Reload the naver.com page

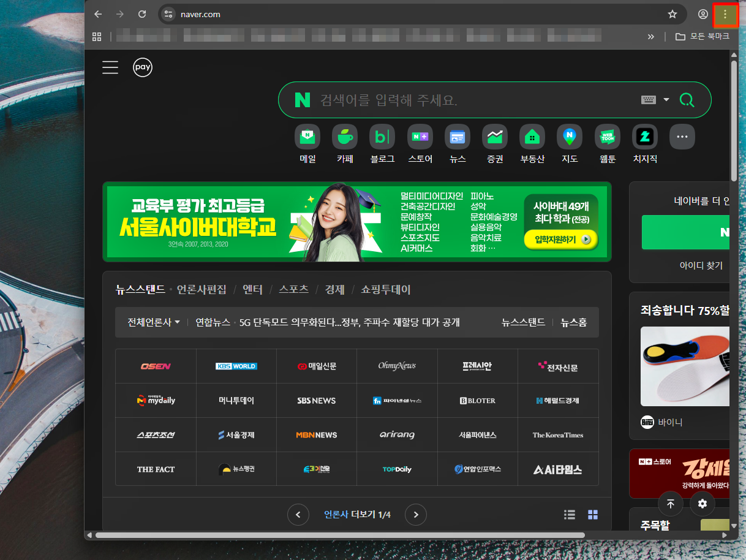click(142, 14)
